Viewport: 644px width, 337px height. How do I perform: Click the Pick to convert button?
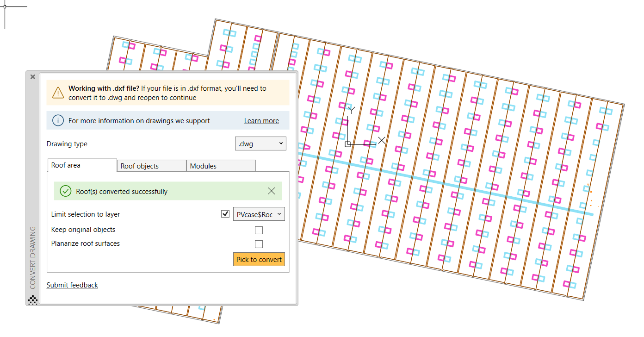(x=259, y=259)
